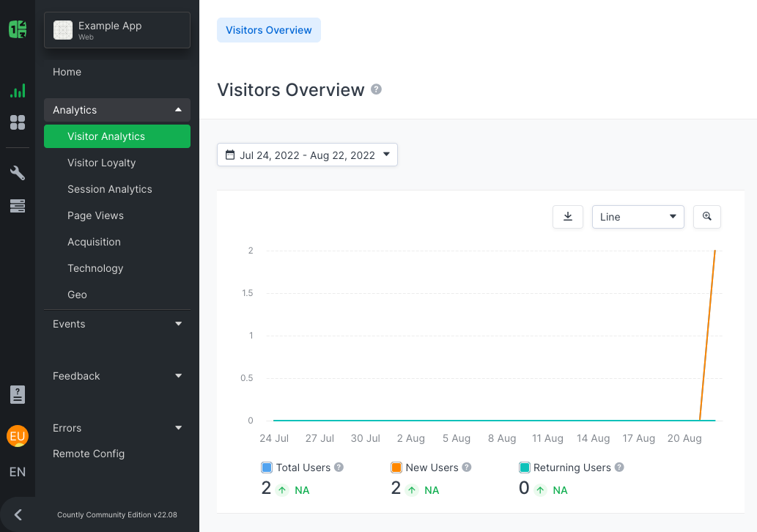Click the Visitors Overview tab
757x532 pixels.
pos(268,30)
